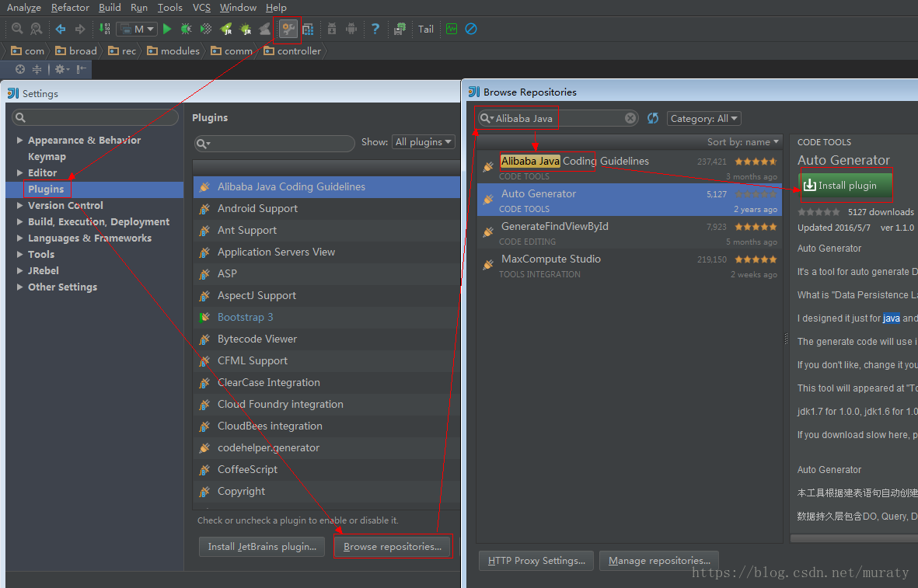Expand Languages & Frameworks node
This screenshot has height=588, width=918.
coord(19,238)
